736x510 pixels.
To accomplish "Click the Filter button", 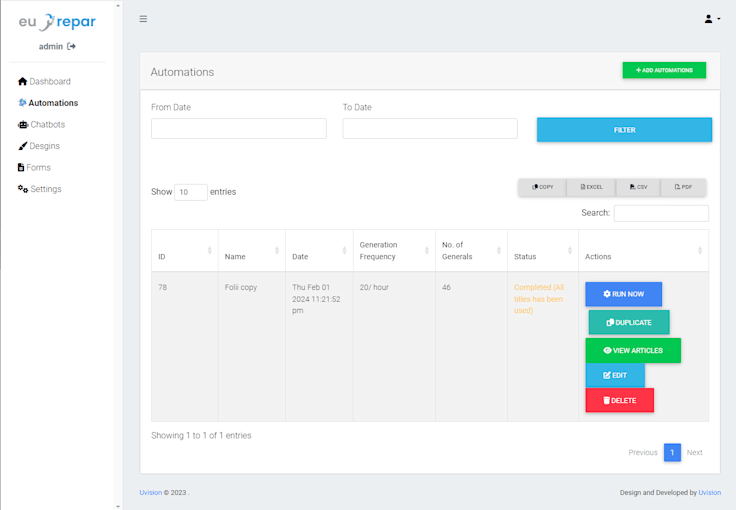I will point(624,130).
